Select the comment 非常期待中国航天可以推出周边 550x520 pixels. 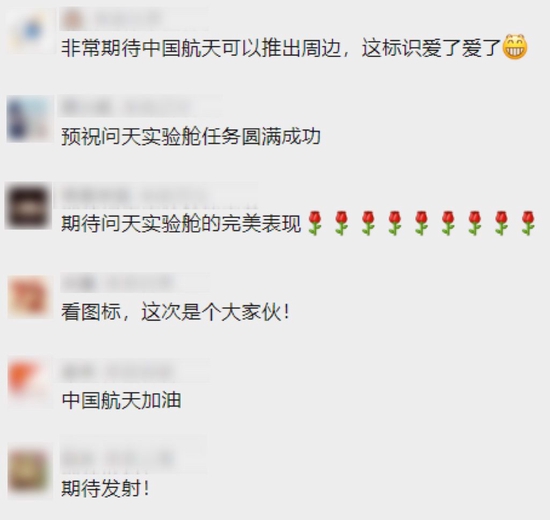tap(201, 48)
